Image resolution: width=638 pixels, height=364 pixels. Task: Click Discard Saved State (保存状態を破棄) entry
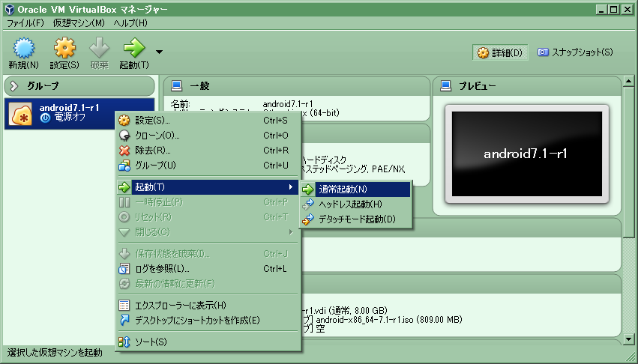point(208,254)
